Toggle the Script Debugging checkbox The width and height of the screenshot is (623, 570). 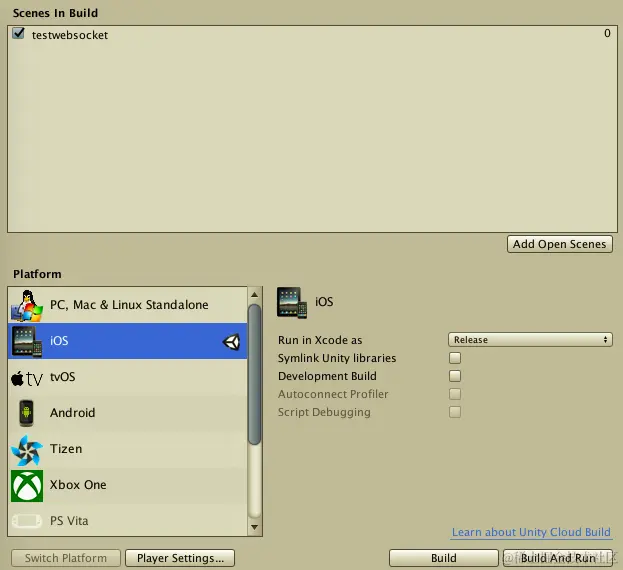455,412
